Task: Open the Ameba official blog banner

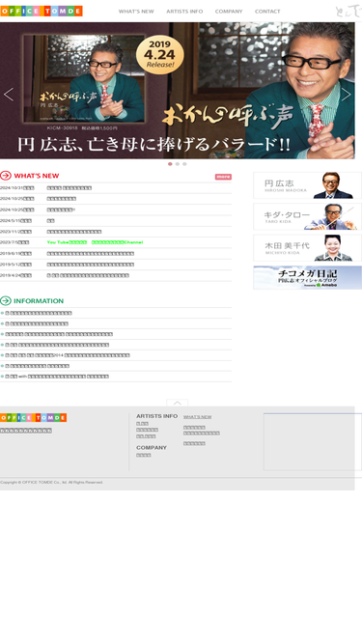Action: point(307,278)
